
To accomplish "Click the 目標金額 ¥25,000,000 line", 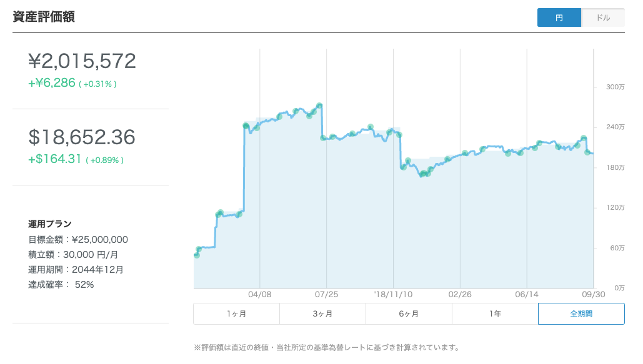I will pos(78,239).
